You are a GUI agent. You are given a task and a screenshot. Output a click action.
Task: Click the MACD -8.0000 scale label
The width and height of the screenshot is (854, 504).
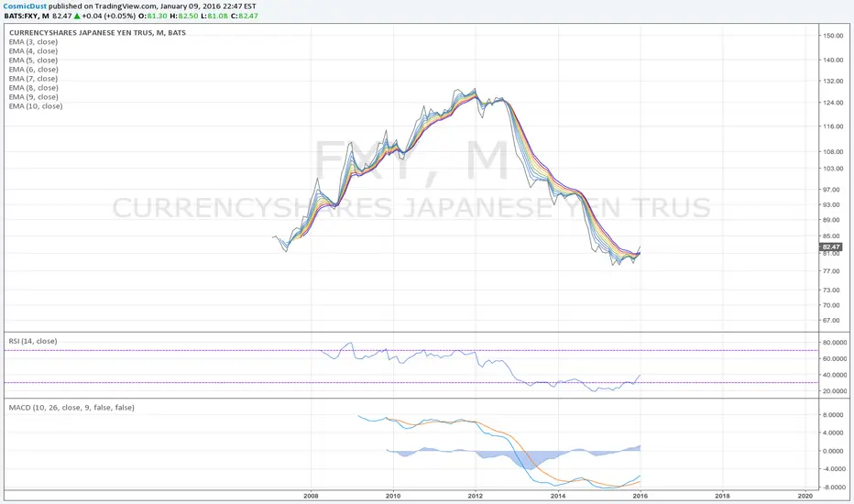point(833,488)
